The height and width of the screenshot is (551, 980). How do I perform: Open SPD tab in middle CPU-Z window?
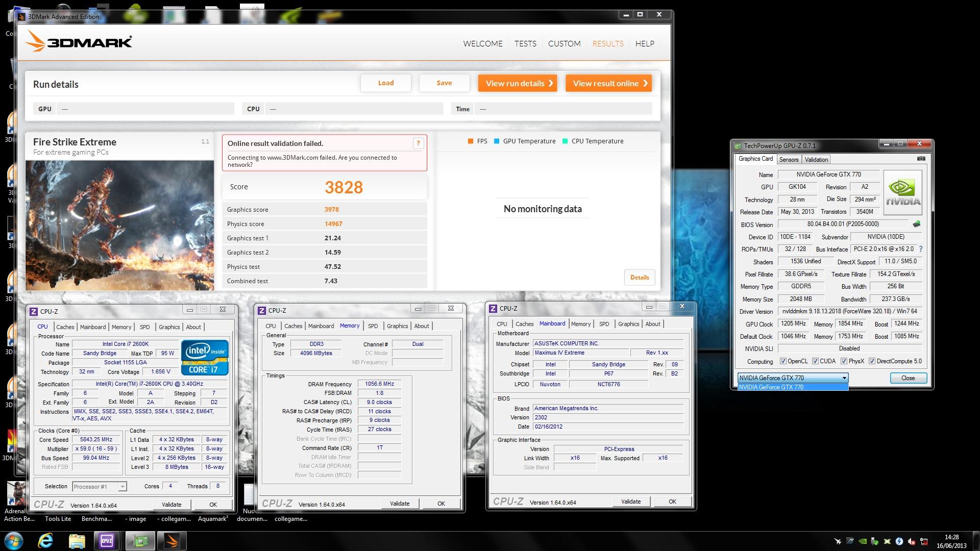[x=373, y=326]
